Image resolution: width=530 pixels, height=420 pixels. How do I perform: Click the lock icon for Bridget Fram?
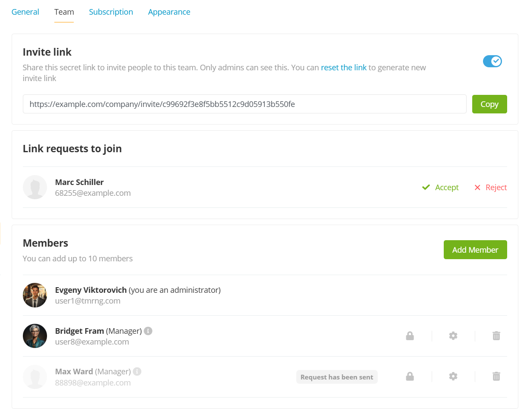click(410, 336)
